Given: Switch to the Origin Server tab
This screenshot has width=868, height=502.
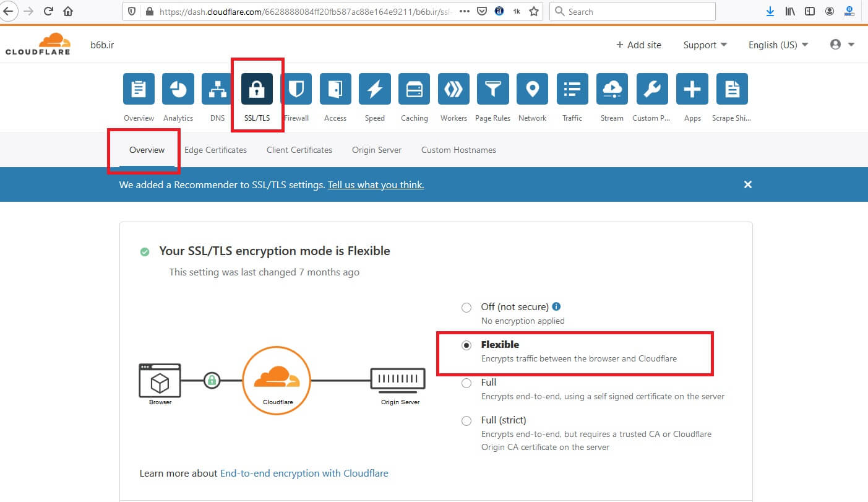Looking at the screenshot, I should (377, 150).
